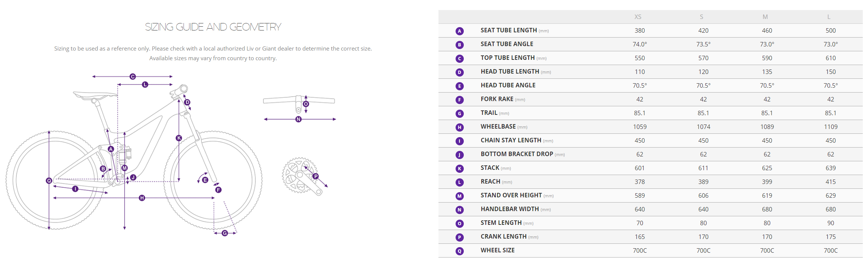Click the G trail marker below front wheel
The height and width of the screenshot is (262, 868).
tap(225, 233)
